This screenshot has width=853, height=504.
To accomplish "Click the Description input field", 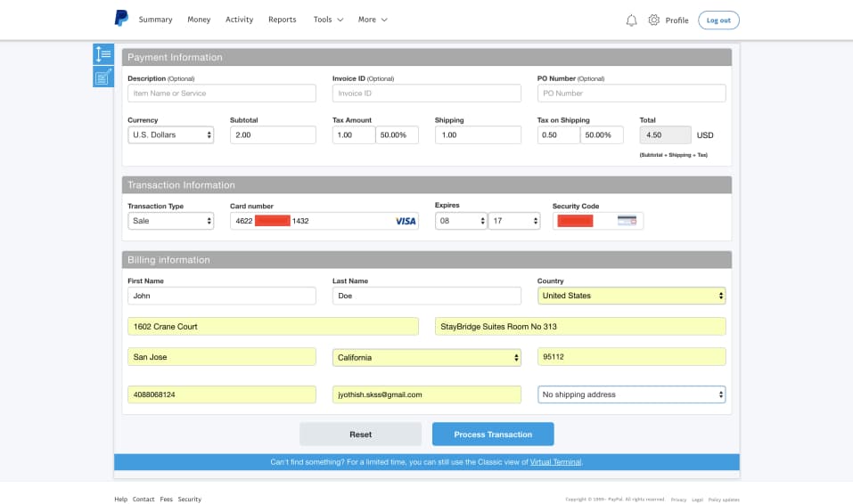I will pyautogui.click(x=222, y=93).
